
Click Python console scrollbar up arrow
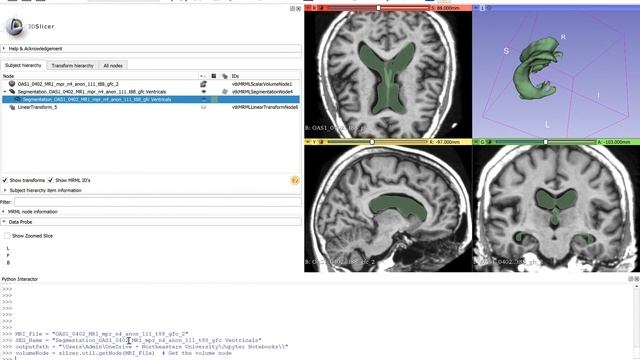637,287
